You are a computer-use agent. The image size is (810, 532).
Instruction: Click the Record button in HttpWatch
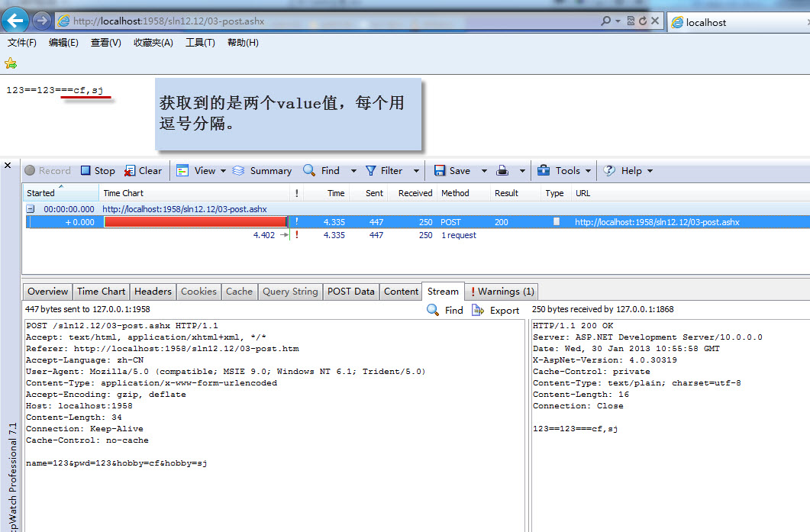pyautogui.click(x=47, y=170)
